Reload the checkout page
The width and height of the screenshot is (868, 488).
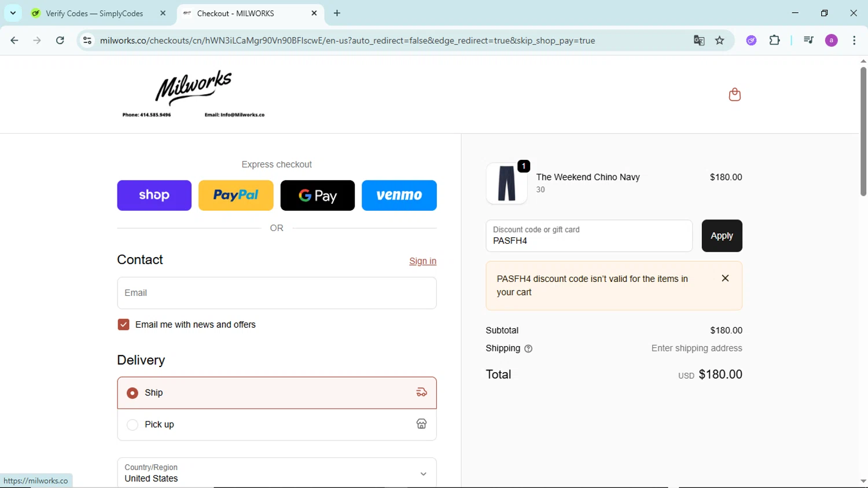tap(60, 41)
